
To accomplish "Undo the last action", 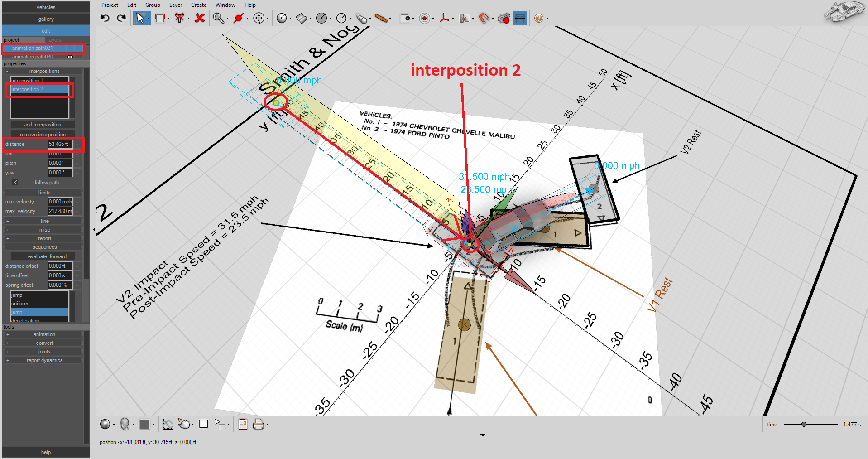I will 105,18.
